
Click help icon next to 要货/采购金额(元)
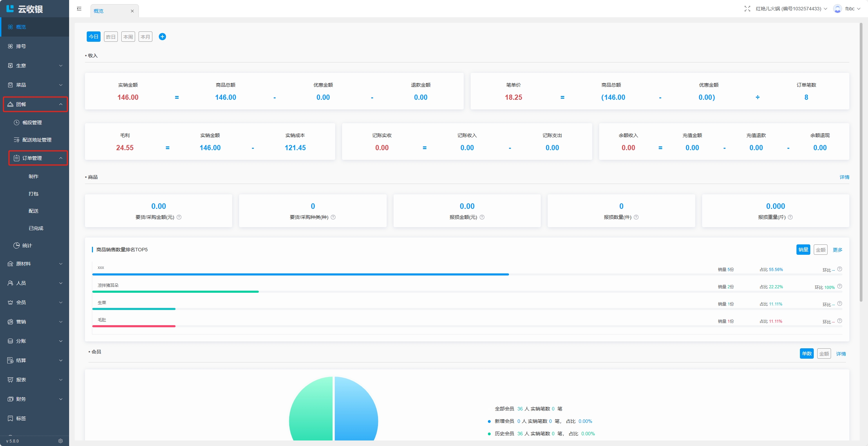(x=179, y=217)
